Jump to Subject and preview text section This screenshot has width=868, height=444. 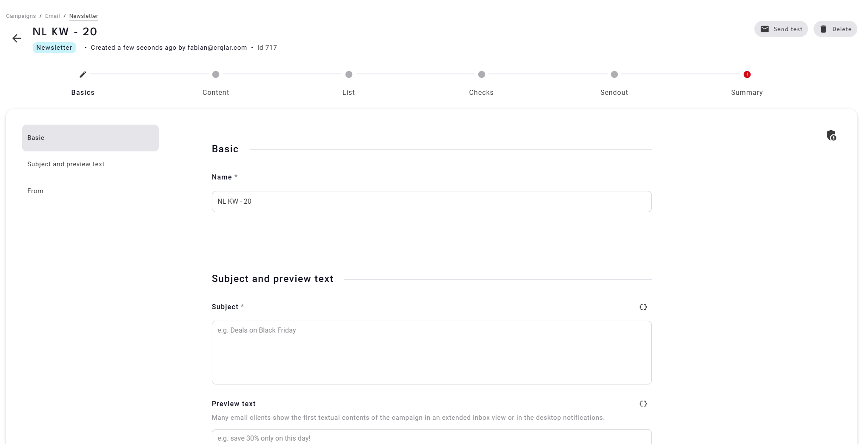coord(66,164)
